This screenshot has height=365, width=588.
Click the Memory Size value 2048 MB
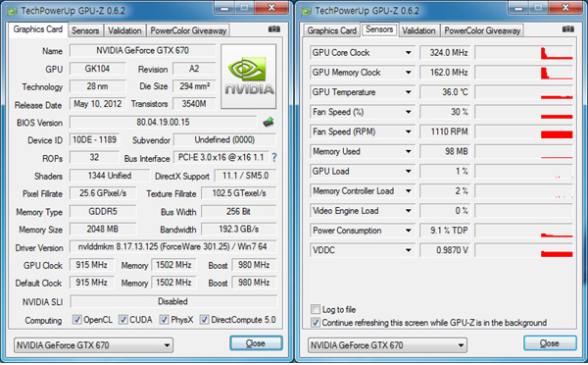(103, 229)
